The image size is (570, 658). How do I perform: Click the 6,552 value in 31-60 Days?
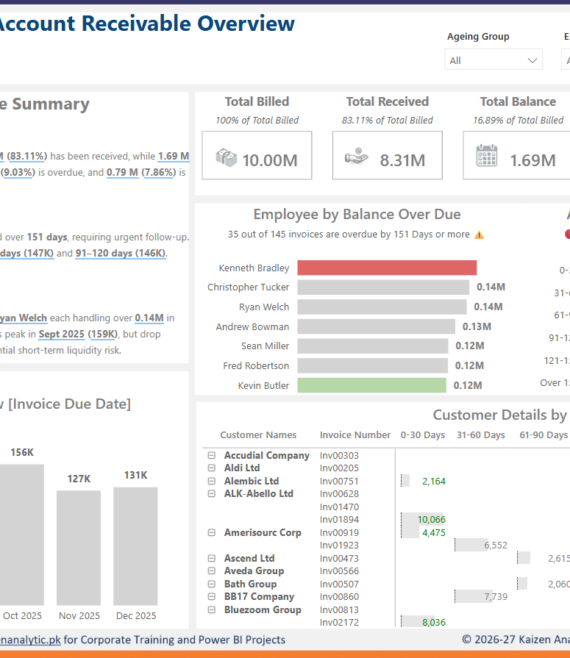[x=496, y=546]
